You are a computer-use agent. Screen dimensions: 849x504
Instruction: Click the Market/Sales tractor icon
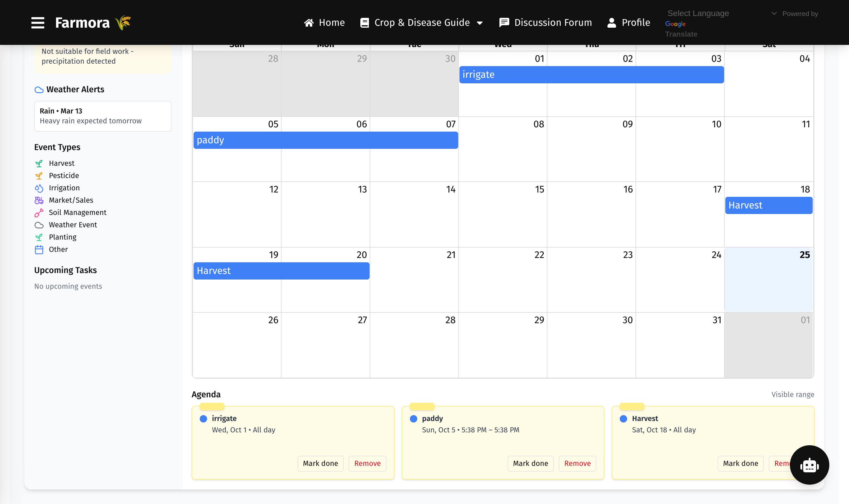pyautogui.click(x=39, y=200)
